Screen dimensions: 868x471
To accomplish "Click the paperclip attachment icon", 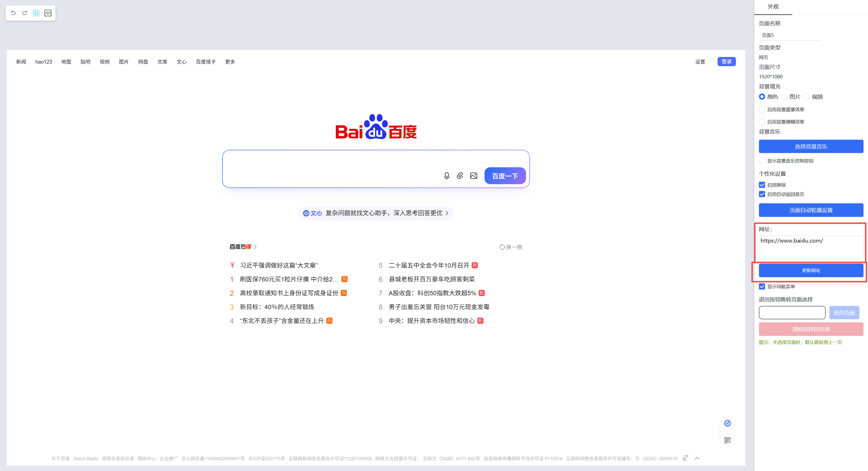I will tap(460, 176).
